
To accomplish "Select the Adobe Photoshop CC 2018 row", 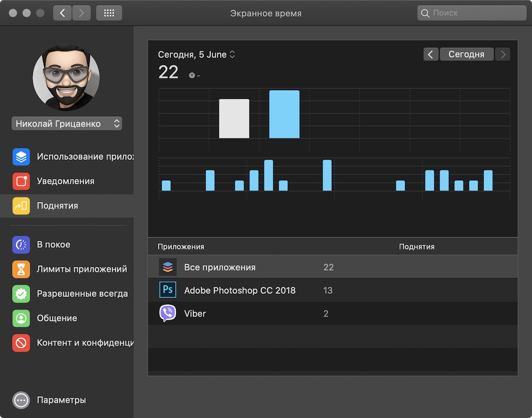I will tap(333, 290).
